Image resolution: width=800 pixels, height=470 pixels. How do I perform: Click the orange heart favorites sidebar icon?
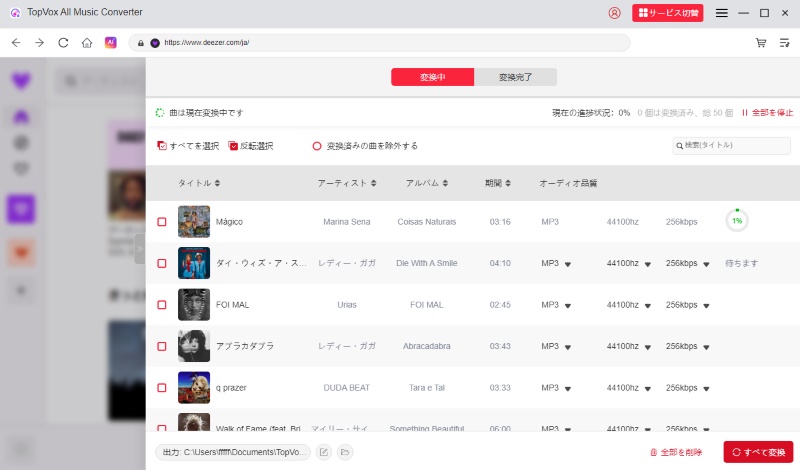click(21, 252)
